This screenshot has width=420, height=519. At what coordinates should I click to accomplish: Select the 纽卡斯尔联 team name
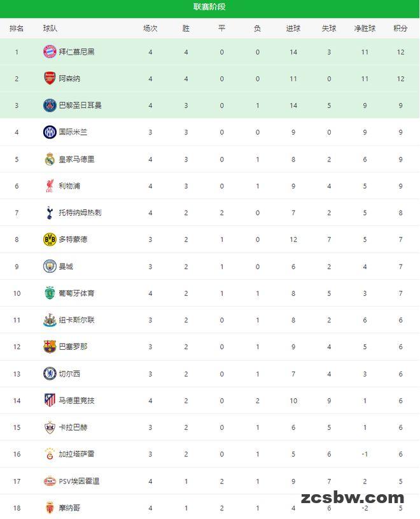point(76,320)
